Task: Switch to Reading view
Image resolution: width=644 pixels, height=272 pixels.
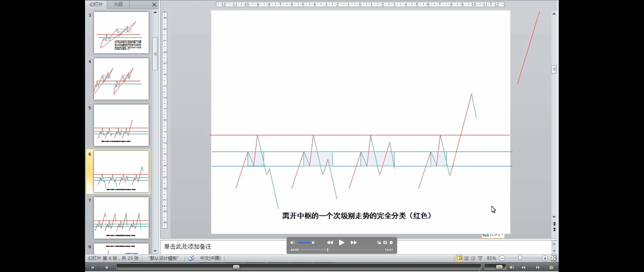Action: [473, 258]
